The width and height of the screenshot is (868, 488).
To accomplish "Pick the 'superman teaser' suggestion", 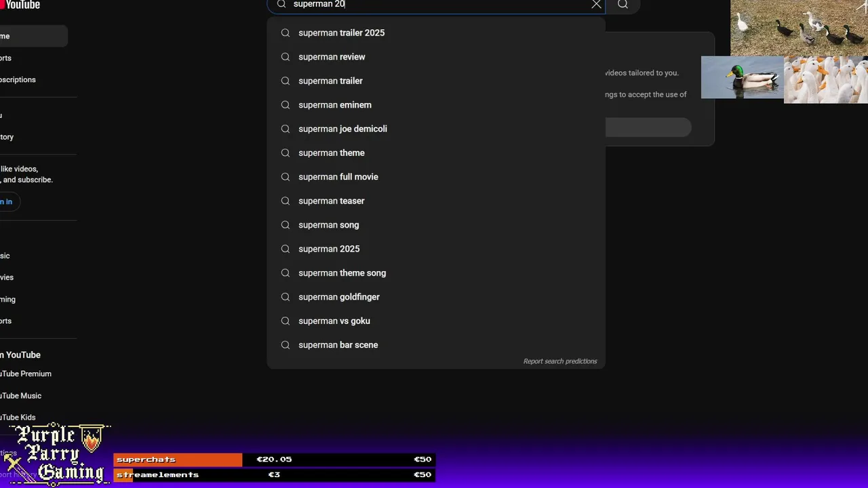I will [436, 201].
